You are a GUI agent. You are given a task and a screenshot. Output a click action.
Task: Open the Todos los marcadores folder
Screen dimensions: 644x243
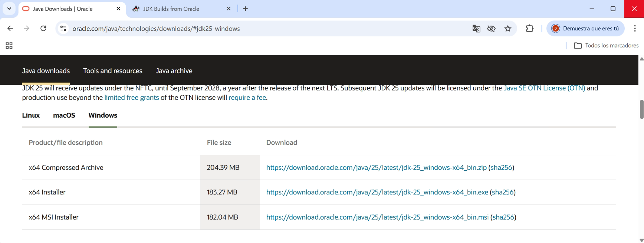pyautogui.click(x=606, y=46)
